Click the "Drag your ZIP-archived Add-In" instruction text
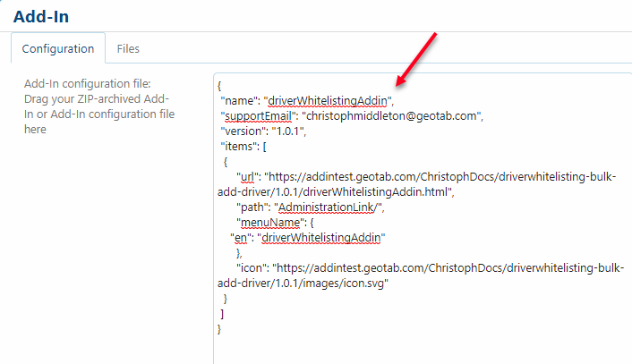The height and width of the screenshot is (364, 632). (x=99, y=114)
